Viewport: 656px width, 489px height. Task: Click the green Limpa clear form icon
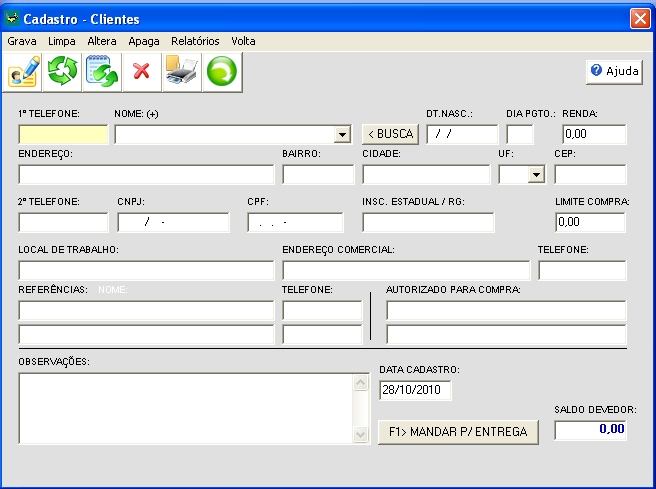pyautogui.click(x=63, y=72)
